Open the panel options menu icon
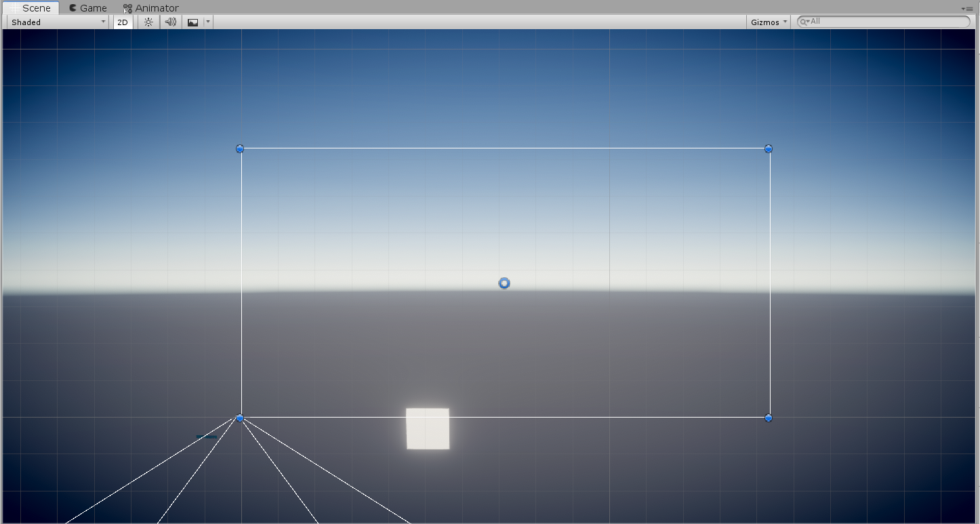 click(x=967, y=8)
